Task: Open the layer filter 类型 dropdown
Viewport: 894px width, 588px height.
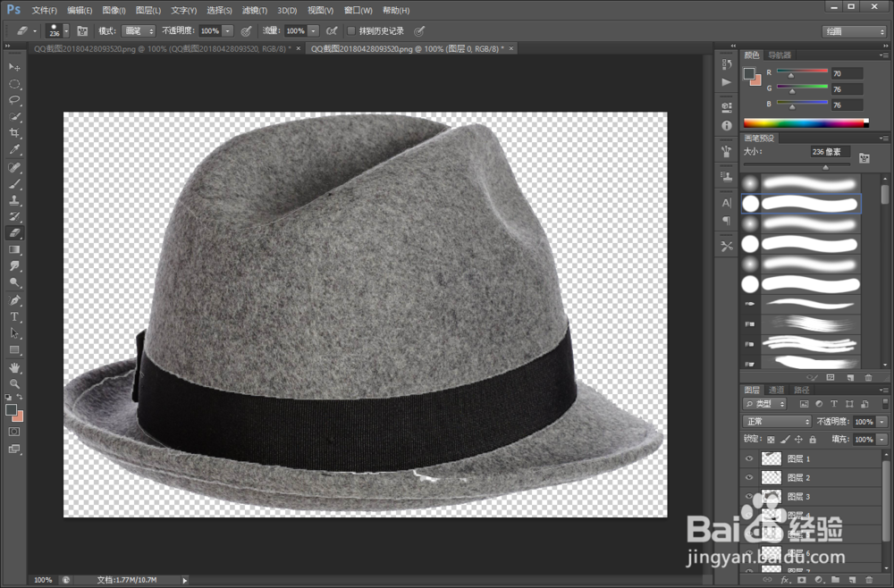Action: coord(764,403)
